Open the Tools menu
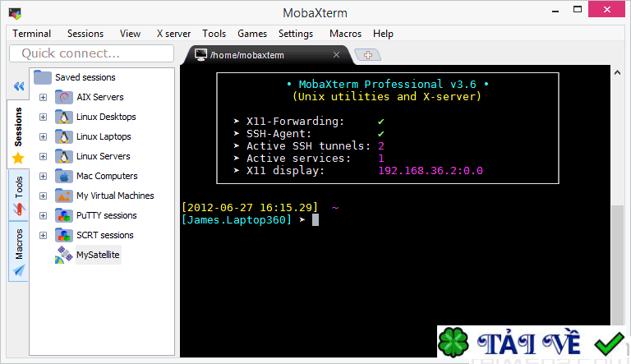 pos(214,34)
